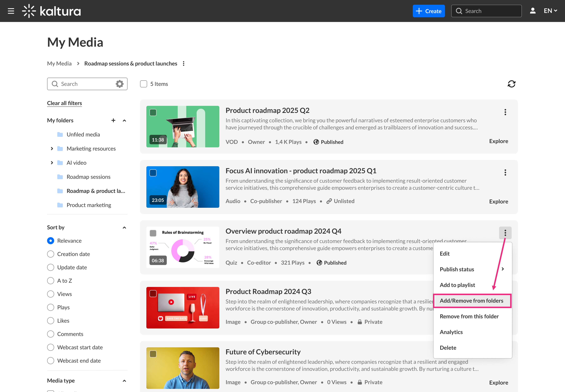
Task: Open the EN language dropdown
Action: coord(550,11)
